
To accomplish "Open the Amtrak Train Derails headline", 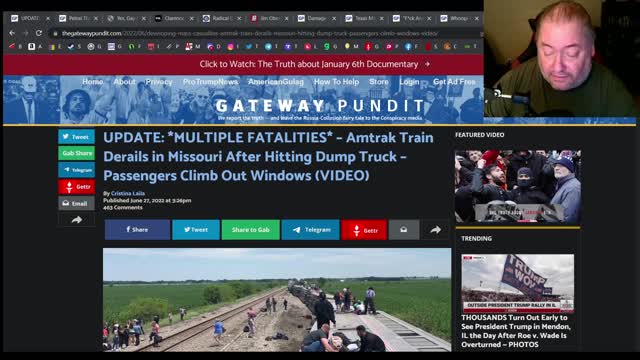I will [x=268, y=156].
